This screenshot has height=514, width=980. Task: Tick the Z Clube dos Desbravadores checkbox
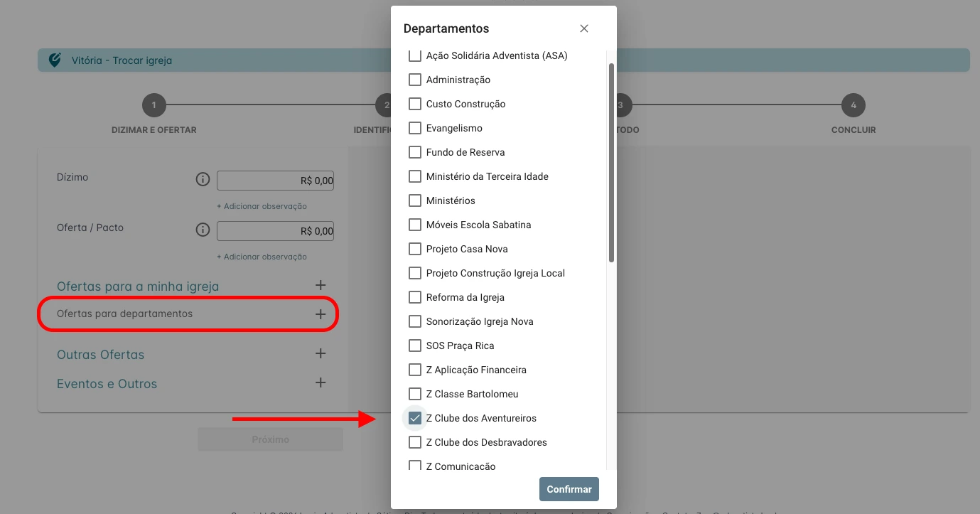click(415, 442)
